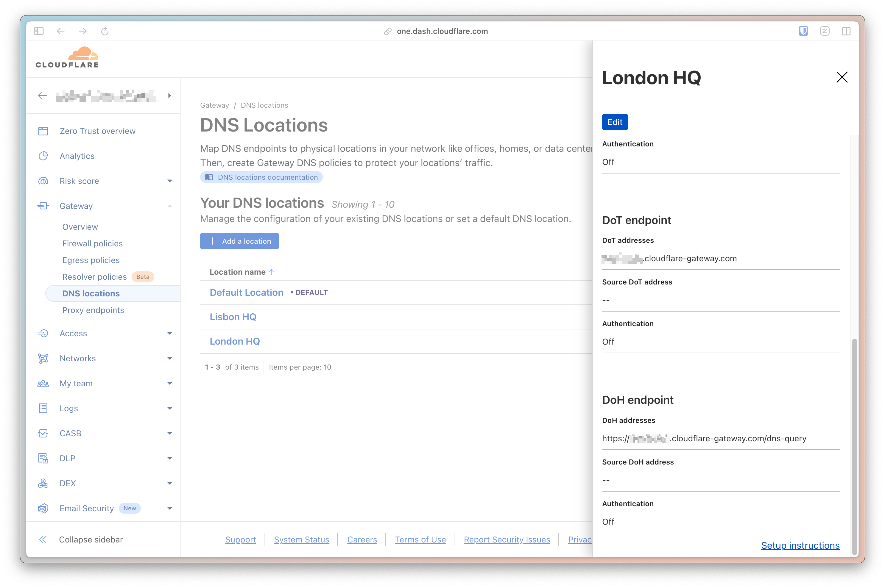
Task: Open DNS locations documentation link
Action: pyautogui.click(x=261, y=177)
